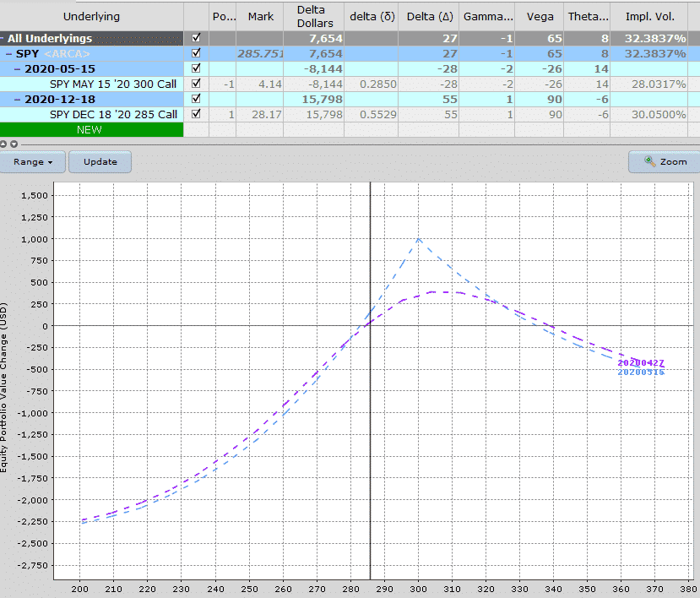This screenshot has width=700, height=598.
Task: Click the mark value 28.17
Action: click(267, 114)
